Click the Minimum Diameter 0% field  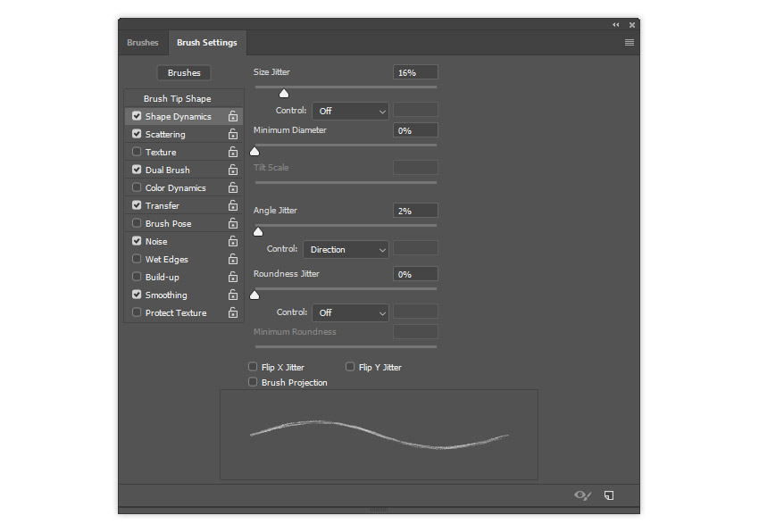[415, 130]
